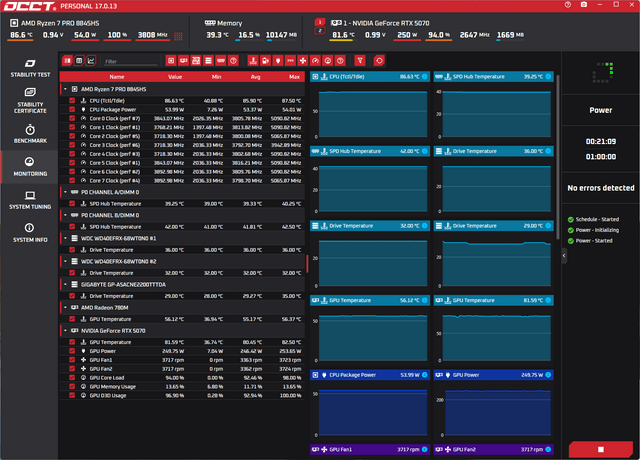This screenshot has height=460, width=640.
Task: Click the funnel filter icon in toolbar
Action: [x=360, y=61]
